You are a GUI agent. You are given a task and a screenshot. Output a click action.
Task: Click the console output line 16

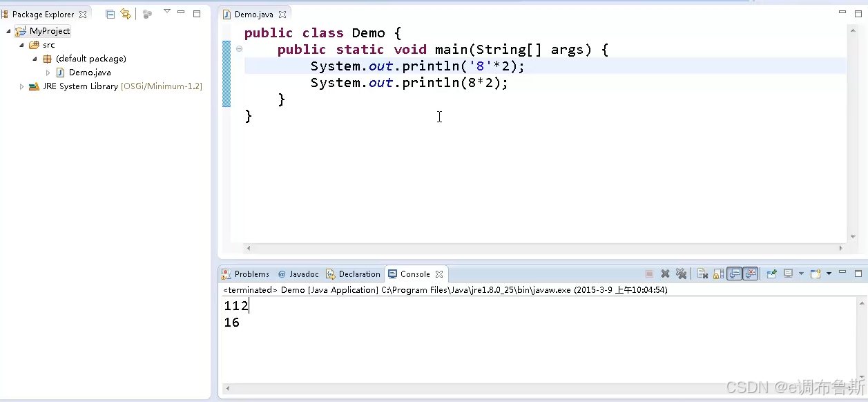coord(231,323)
